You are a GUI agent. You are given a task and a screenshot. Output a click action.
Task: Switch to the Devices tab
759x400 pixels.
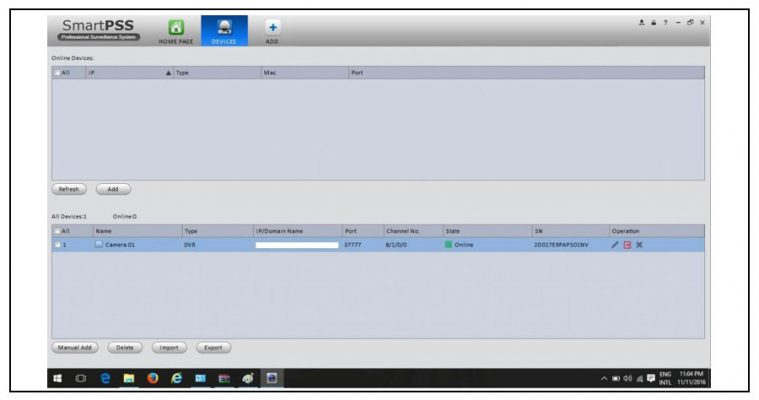tap(223, 29)
